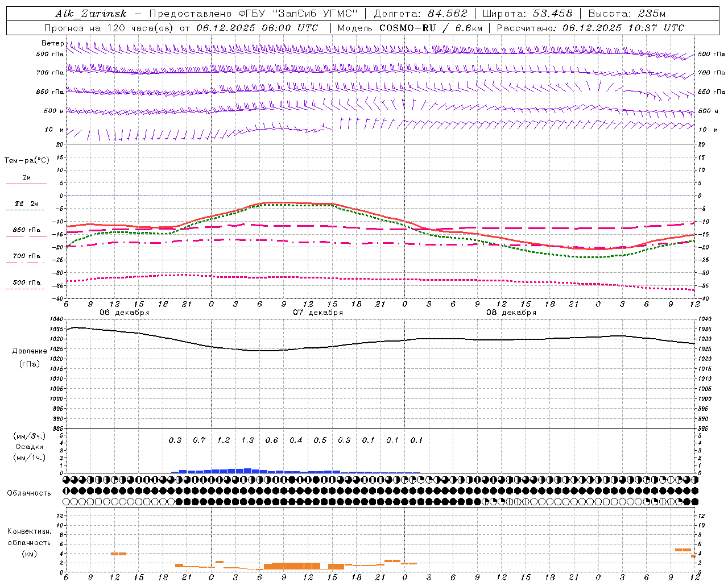Image resolution: width=728 pixels, height=582 pixels.
Task: Click the 07 декабря date label
Action: pos(318,313)
